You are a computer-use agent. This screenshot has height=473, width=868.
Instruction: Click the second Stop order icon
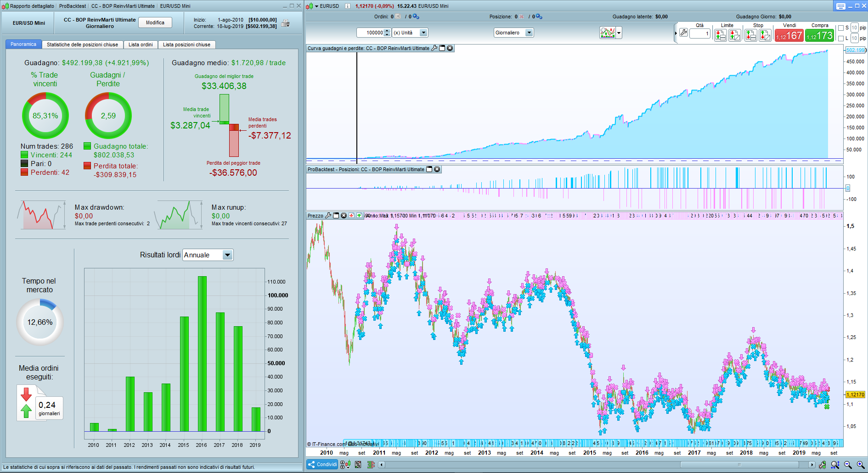point(765,35)
